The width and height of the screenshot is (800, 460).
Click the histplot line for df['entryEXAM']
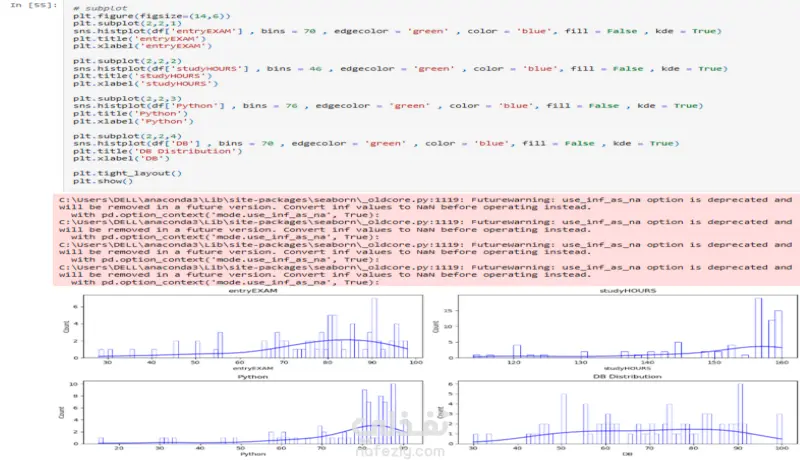(x=397, y=31)
